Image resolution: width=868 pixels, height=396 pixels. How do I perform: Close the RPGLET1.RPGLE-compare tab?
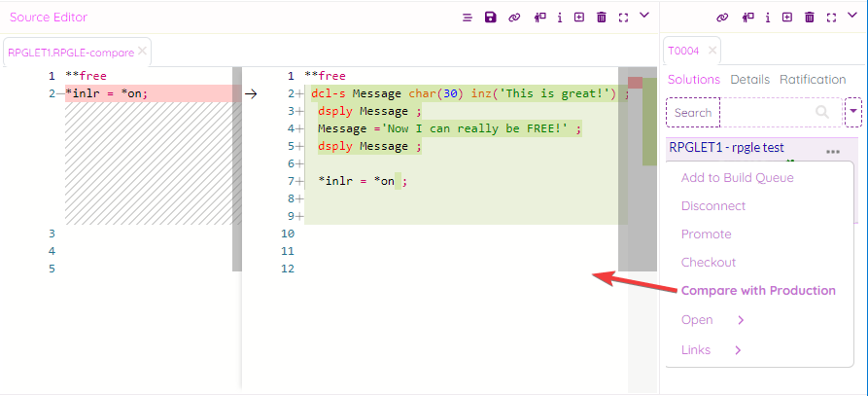(x=143, y=51)
